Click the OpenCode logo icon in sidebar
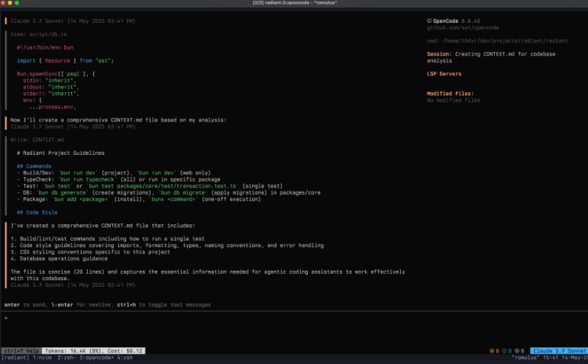The height and width of the screenshot is (364, 588). (x=429, y=21)
